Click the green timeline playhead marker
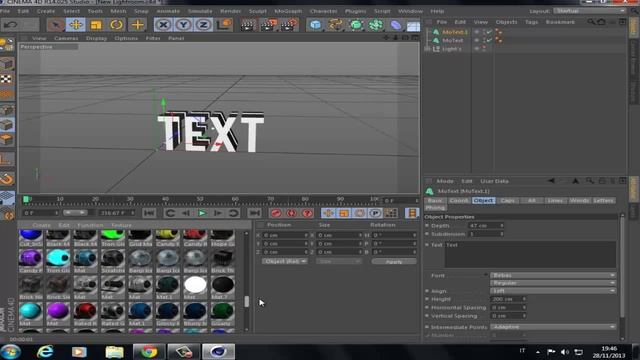The image size is (640, 360). click(26, 199)
